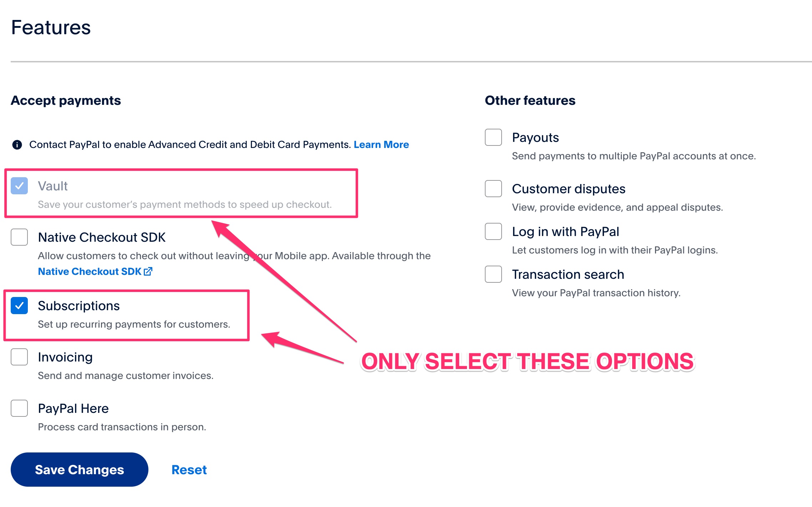Click the Subscriptions feature label

click(79, 305)
